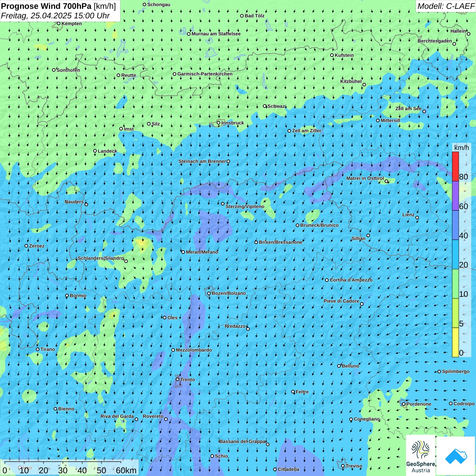Click the 'Schongau' label
The width and height of the screenshot is (476, 476).
click(x=159, y=4)
